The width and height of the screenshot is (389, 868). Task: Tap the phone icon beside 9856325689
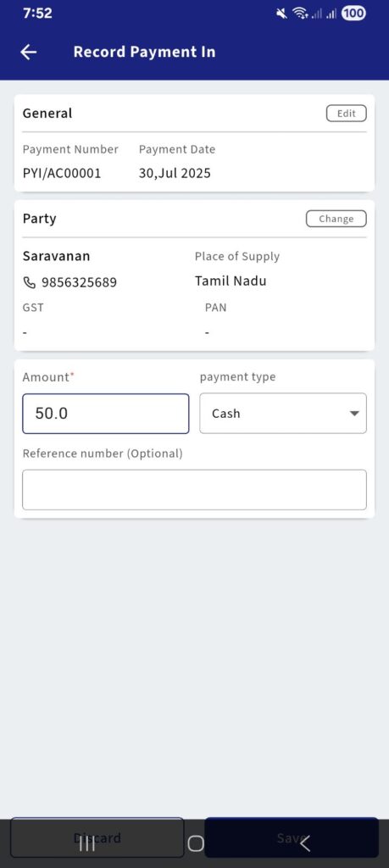[x=29, y=283]
